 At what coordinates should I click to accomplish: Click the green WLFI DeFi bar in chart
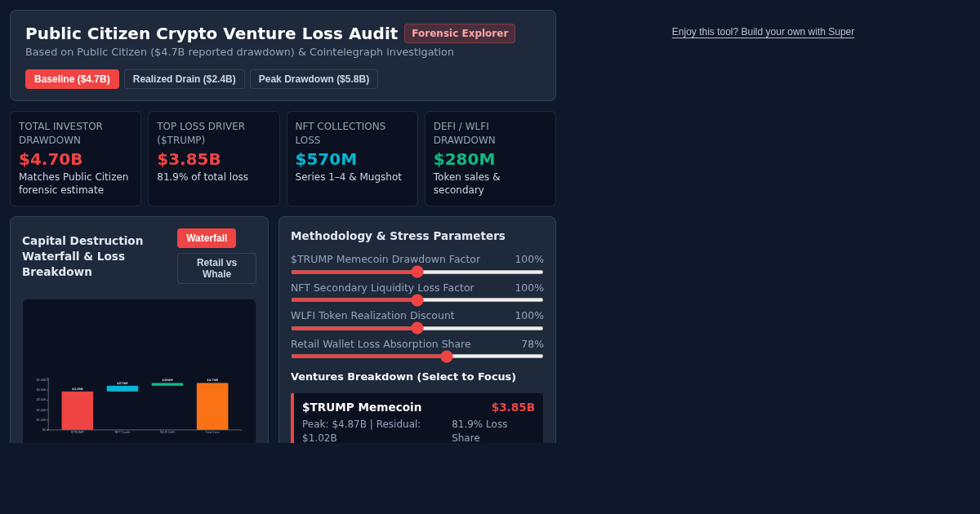pos(167,384)
